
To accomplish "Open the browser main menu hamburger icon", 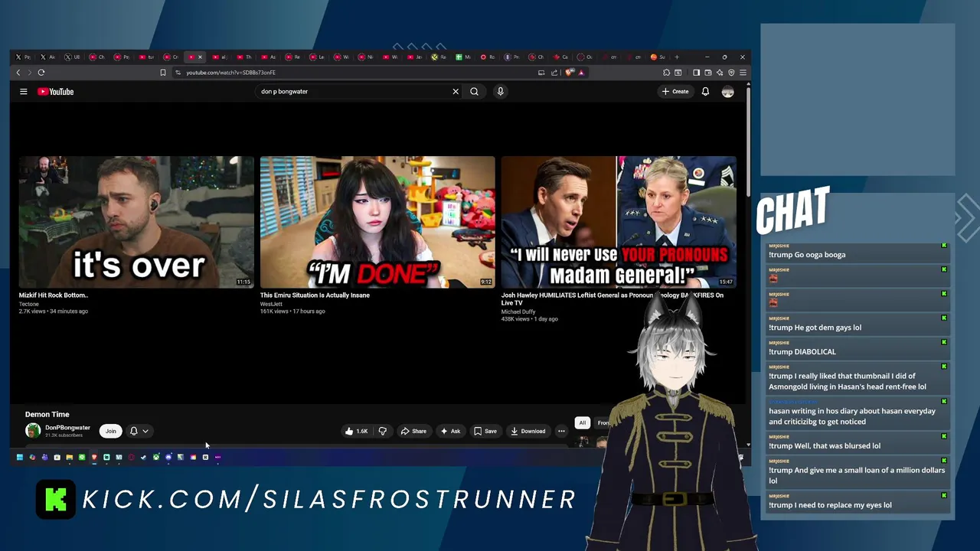I will pyautogui.click(x=743, y=73).
